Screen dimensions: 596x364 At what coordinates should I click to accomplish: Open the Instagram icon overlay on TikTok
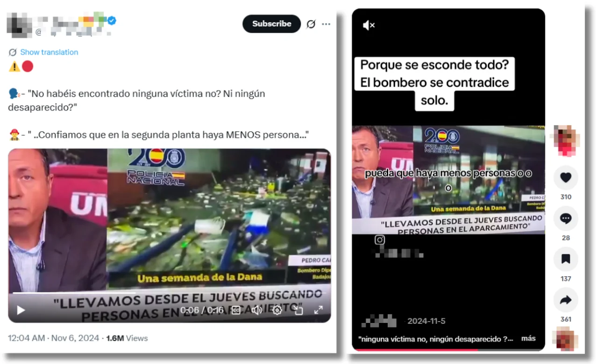380,240
